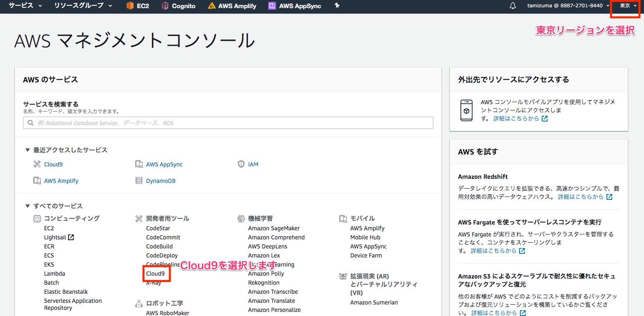Open the AWS AppSync shortcut icon in navbar
This screenshot has width=644, height=316.
(x=272, y=6)
